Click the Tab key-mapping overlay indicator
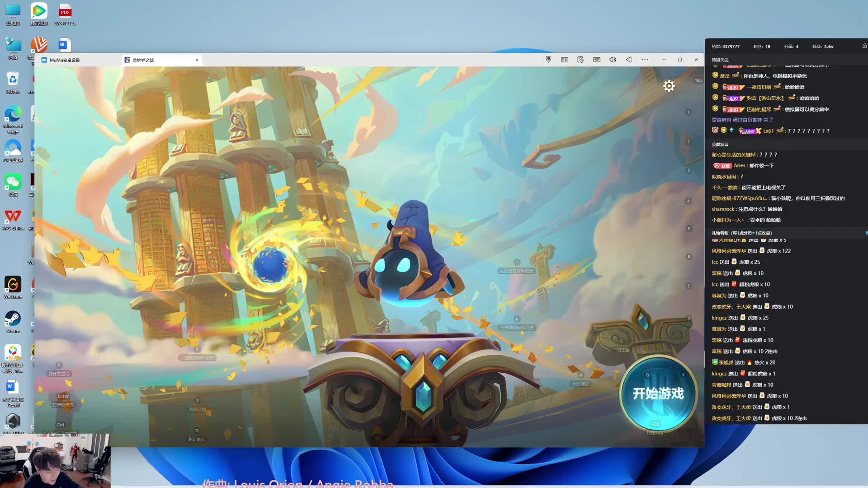The height and width of the screenshot is (488, 868). [x=698, y=80]
